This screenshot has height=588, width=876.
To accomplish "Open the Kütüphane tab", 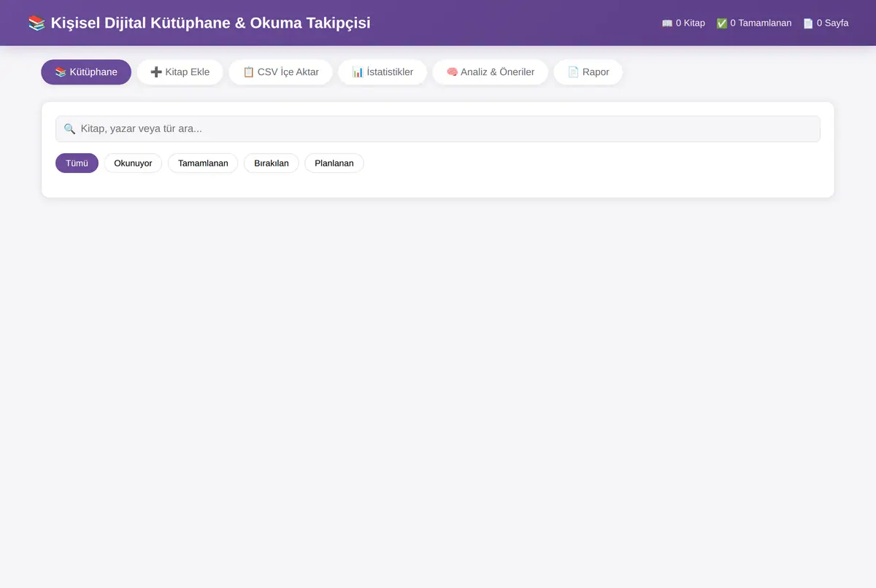I will [x=86, y=72].
